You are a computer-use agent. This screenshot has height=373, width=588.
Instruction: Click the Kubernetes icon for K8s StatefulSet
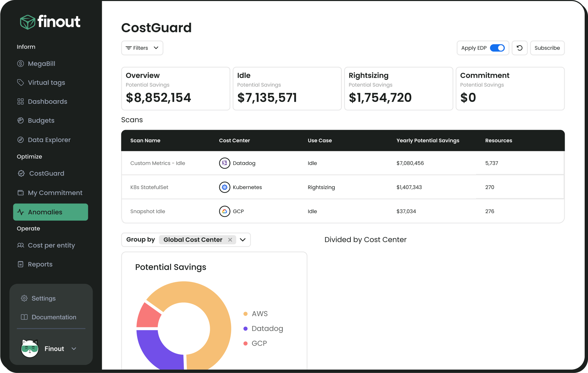tap(224, 187)
